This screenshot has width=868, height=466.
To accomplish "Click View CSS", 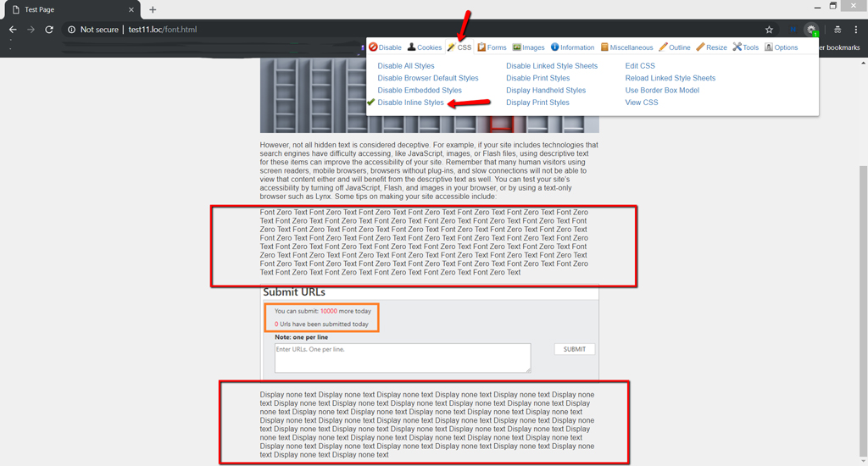I will click(642, 103).
